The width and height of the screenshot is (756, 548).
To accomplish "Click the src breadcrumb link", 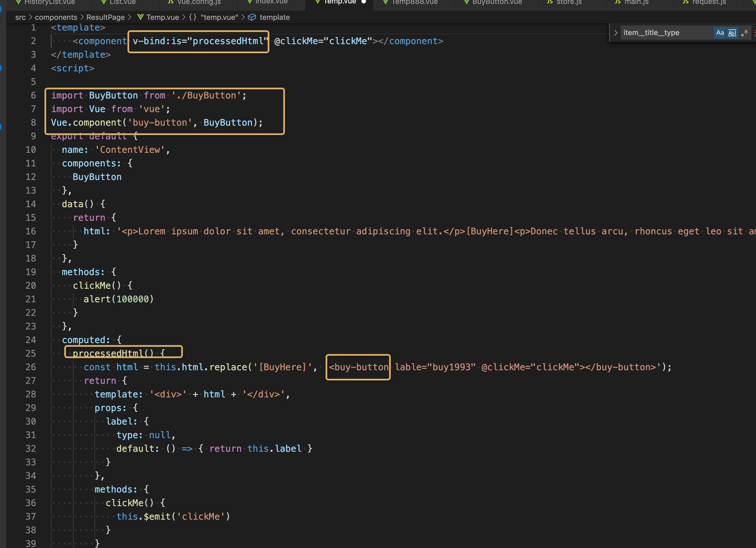I will click(20, 17).
